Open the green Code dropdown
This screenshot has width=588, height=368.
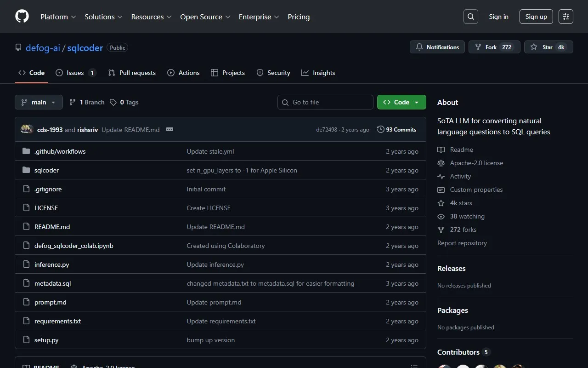pos(401,102)
